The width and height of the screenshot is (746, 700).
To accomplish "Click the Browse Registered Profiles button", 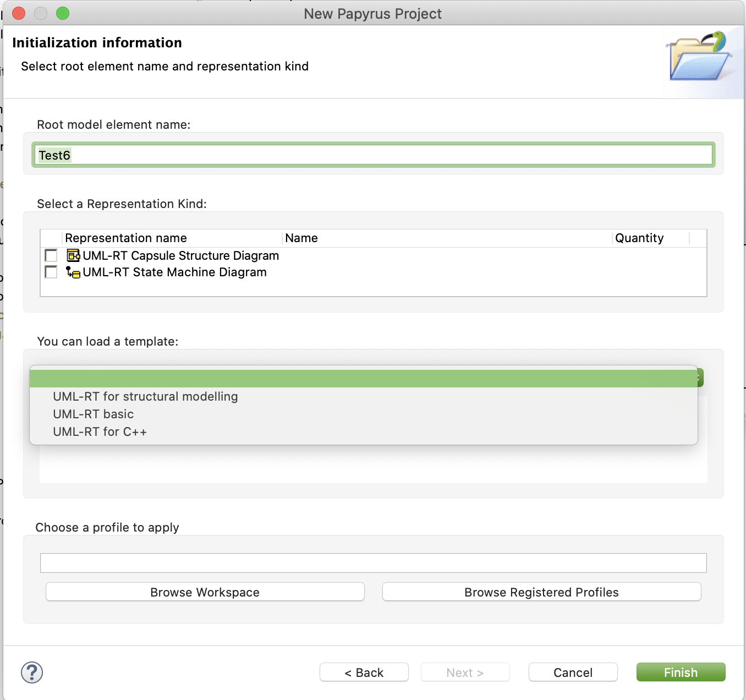I will coord(542,592).
